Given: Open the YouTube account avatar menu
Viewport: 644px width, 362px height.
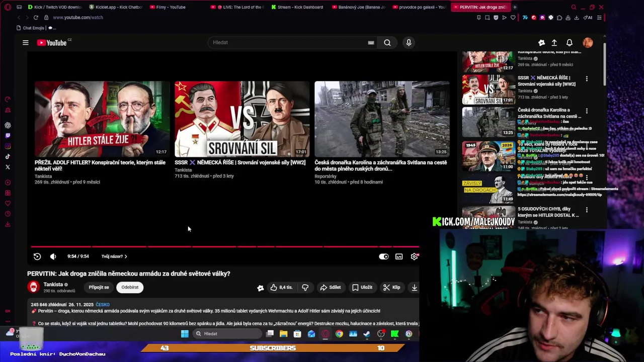Looking at the screenshot, I should click(x=588, y=43).
